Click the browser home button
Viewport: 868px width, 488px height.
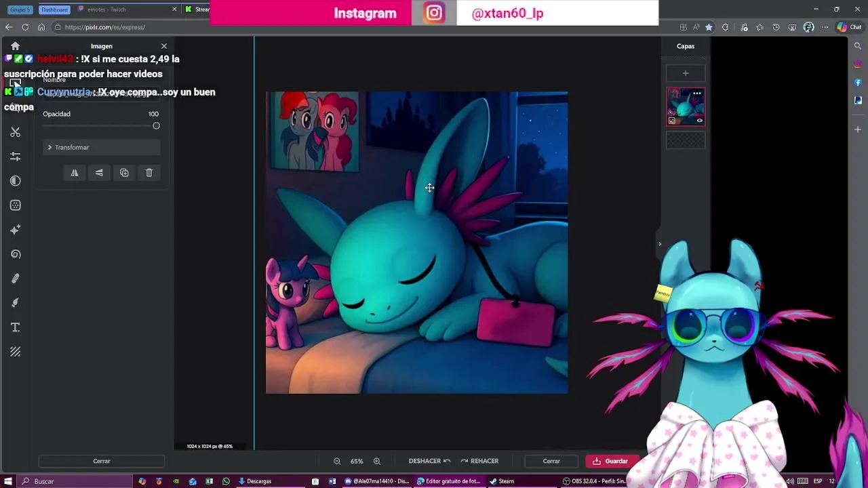tap(41, 27)
